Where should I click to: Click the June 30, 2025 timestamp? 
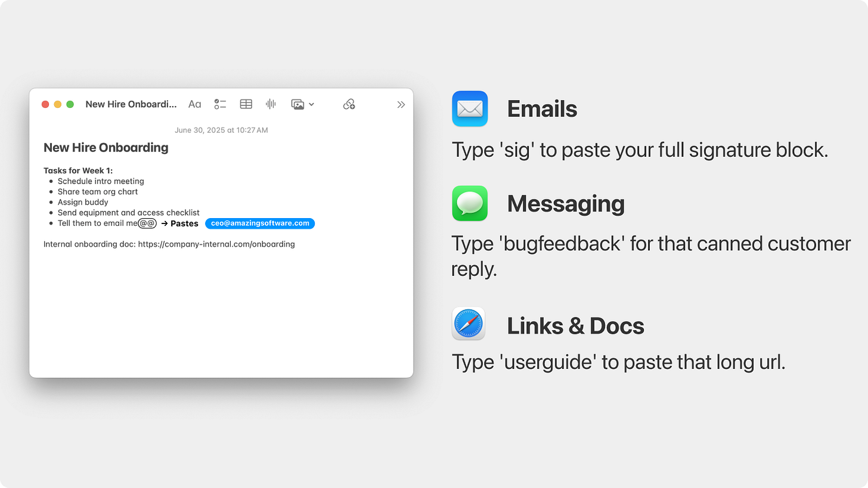pos(221,130)
